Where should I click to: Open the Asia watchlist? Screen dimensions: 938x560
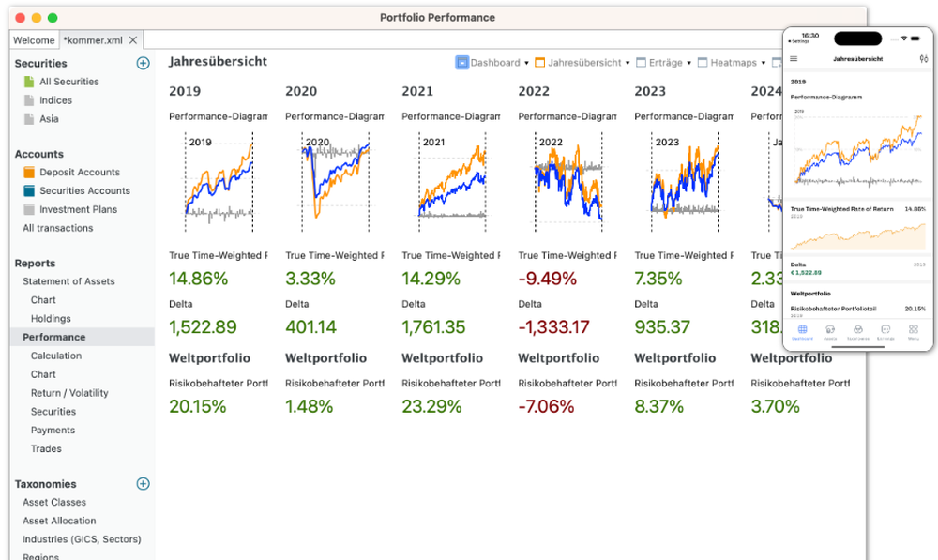pyautogui.click(x=49, y=118)
